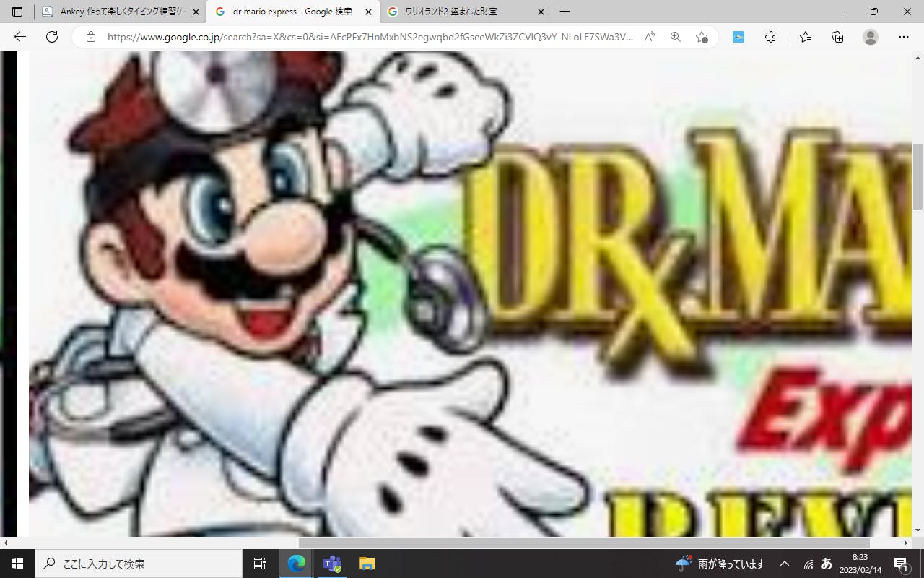
Task: Open the Read aloud tool in address bar
Action: tap(650, 37)
